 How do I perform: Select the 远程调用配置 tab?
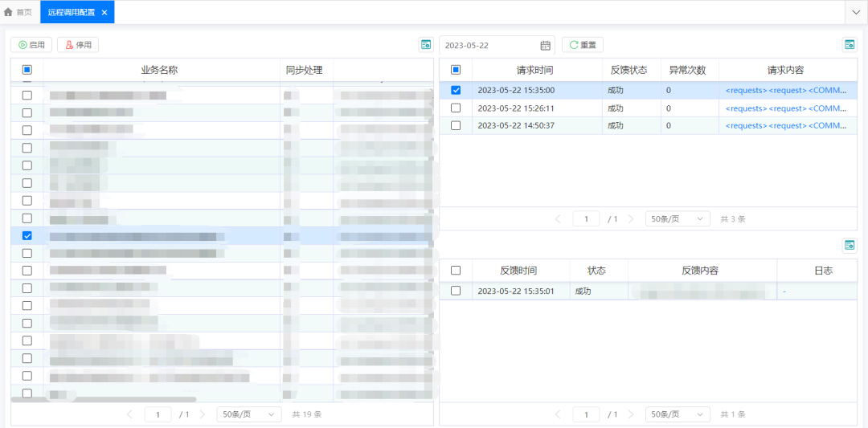coord(71,12)
